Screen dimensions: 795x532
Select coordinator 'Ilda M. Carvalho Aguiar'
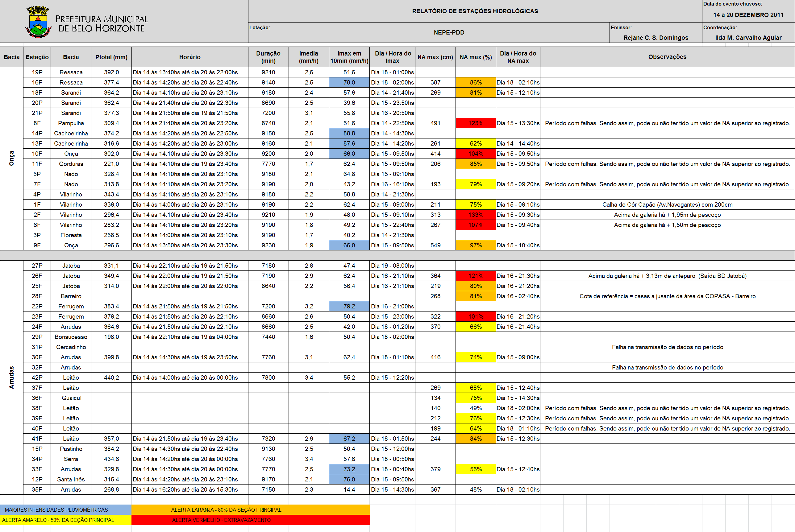coord(748,38)
